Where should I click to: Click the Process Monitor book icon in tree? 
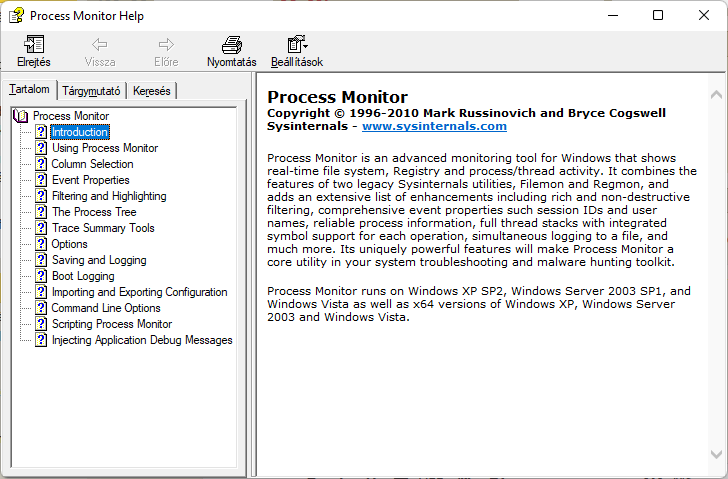coord(21,116)
